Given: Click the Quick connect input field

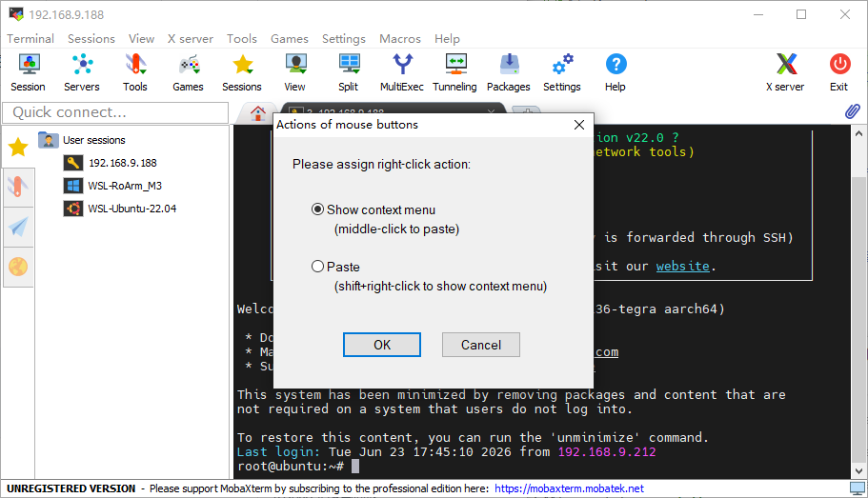Looking at the screenshot, I should pos(115,112).
